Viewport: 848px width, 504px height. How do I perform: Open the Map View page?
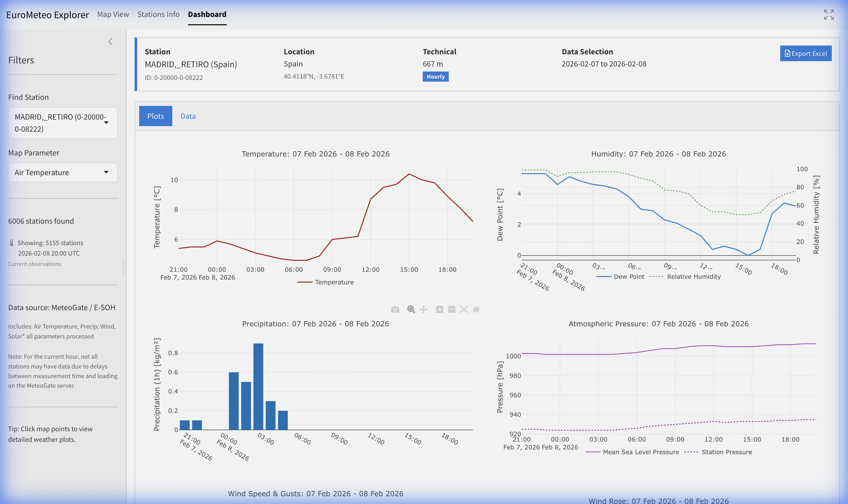[113, 14]
